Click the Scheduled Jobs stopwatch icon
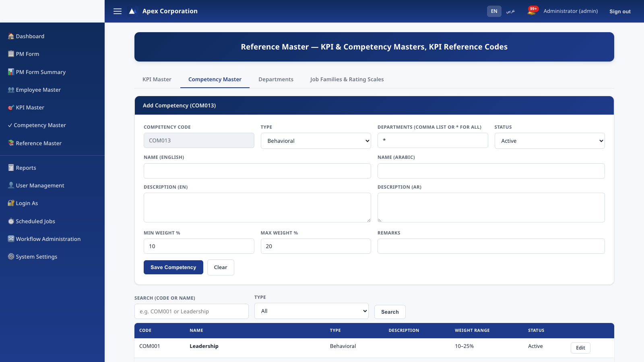644x362 pixels. 11,221
